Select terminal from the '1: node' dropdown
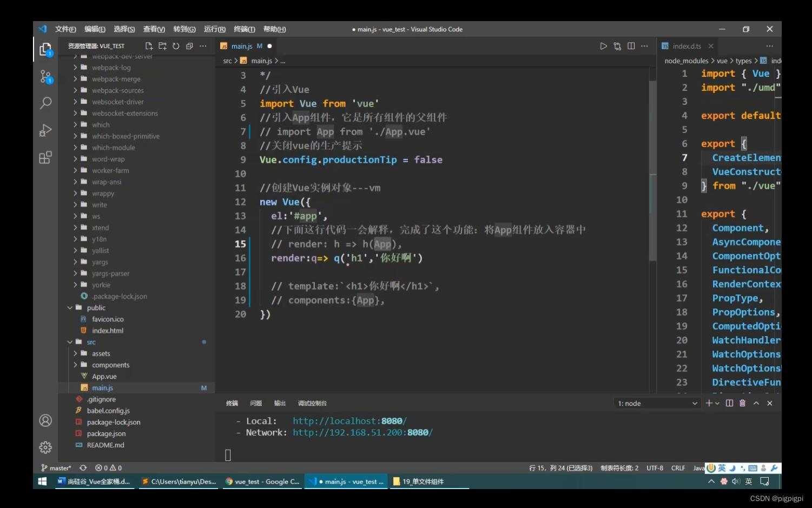 (657, 404)
